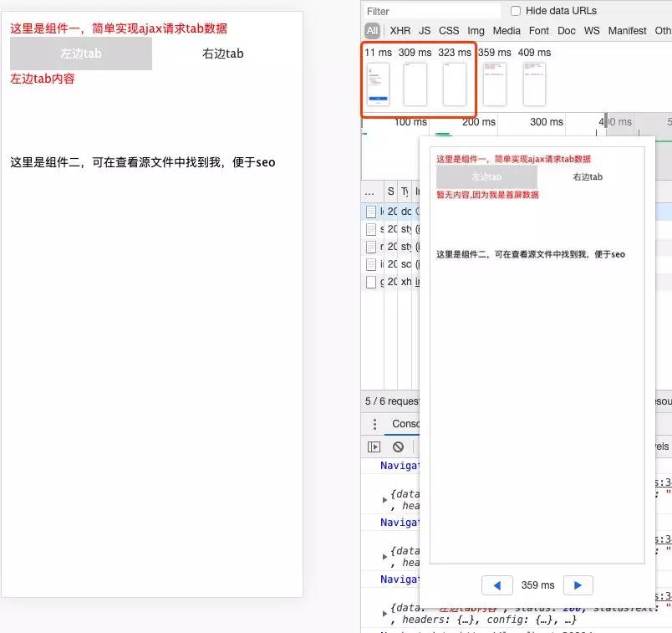The width and height of the screenshot is (672, 633).
Task: Switch to the Console tab
Action: click(406, 423)
